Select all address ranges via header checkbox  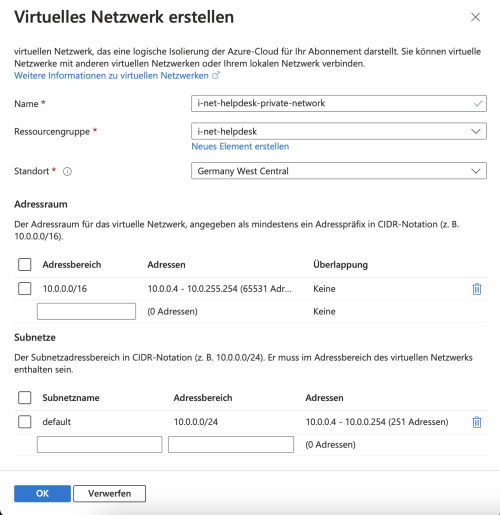[x=25, y=264]
